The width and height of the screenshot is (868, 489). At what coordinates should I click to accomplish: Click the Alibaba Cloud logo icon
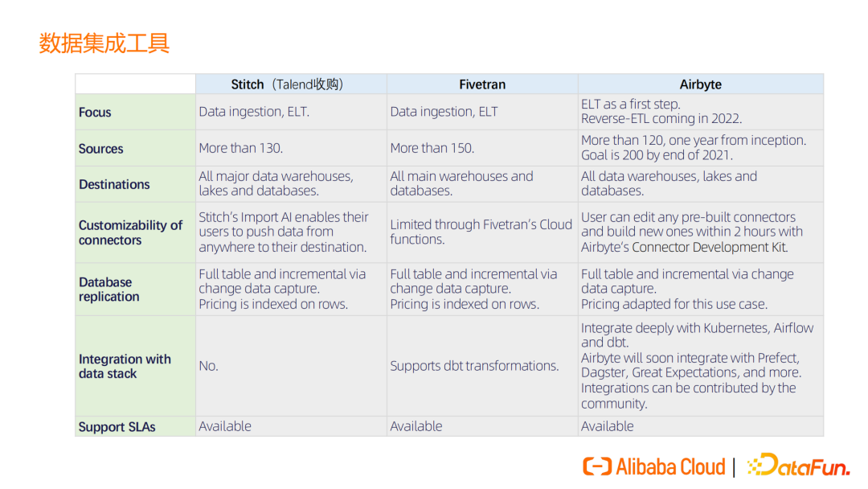pos(597,466)
